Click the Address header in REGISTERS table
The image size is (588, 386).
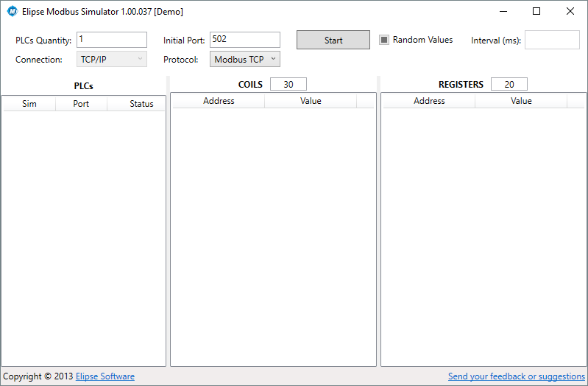(429, 101)
